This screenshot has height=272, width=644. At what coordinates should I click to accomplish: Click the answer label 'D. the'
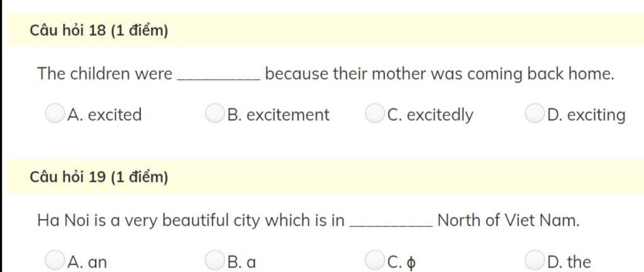(569, 262)
